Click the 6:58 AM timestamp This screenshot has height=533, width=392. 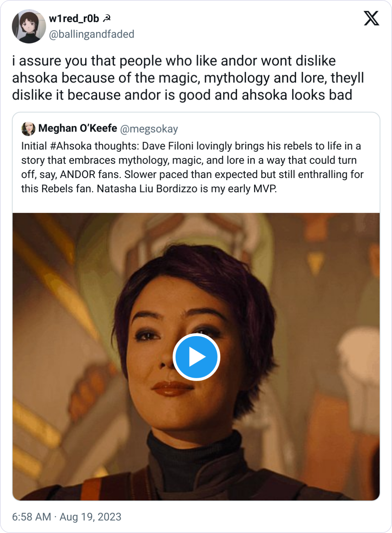pos(32,517)
